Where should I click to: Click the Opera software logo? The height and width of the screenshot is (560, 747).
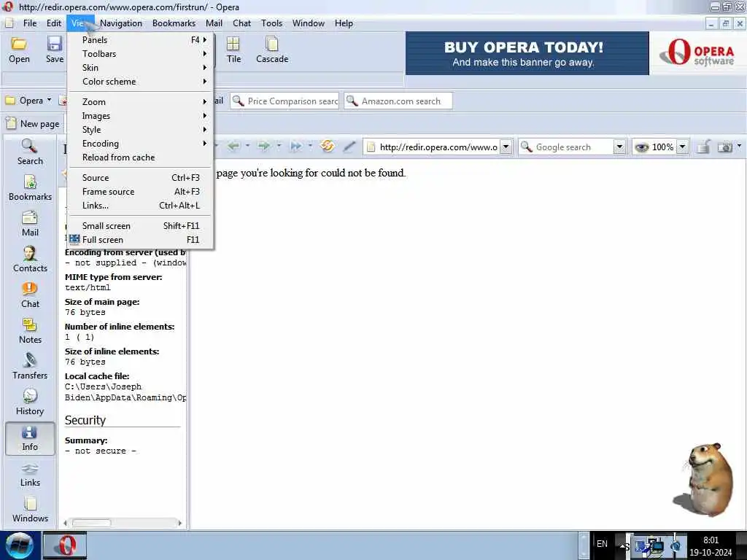click(x=698, y=52)
